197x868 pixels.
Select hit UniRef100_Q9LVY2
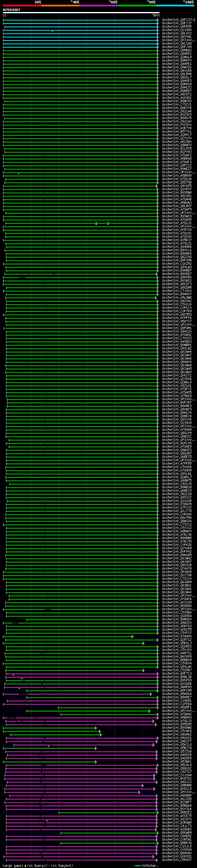[x=177, y=33]
